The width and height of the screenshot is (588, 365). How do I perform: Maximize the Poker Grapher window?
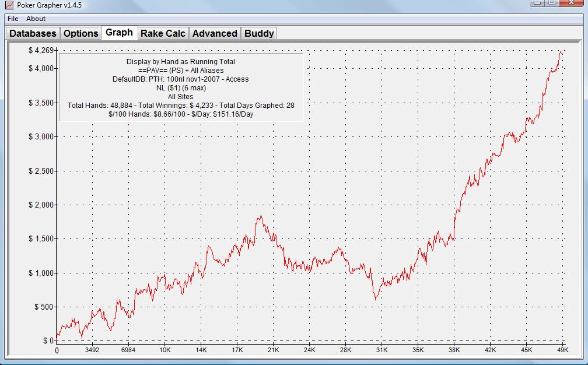(552, 3)
